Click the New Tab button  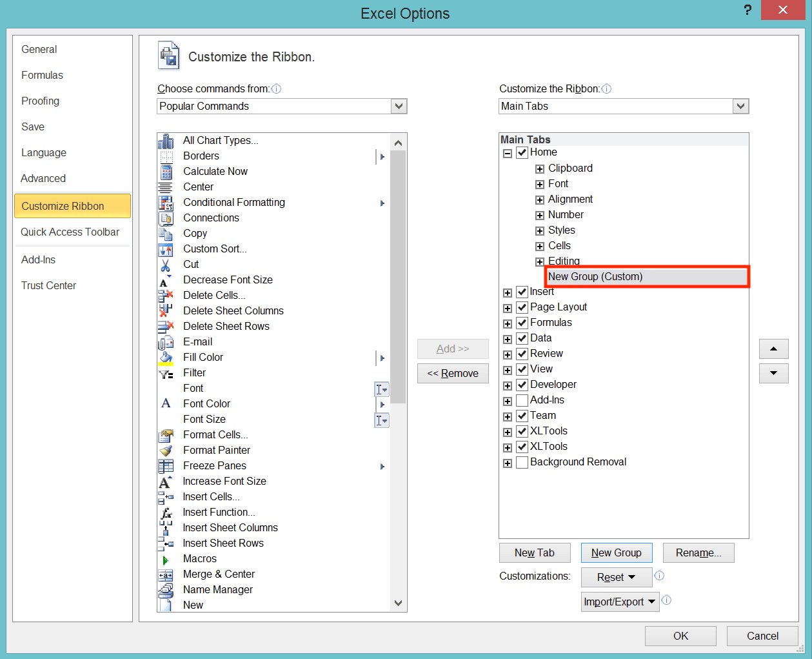coord(535,553)
